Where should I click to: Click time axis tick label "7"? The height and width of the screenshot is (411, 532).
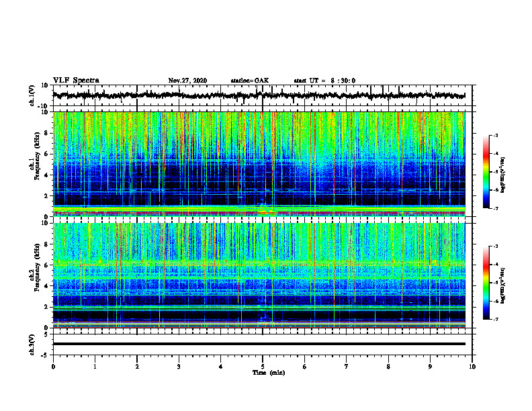click(347, 367)
